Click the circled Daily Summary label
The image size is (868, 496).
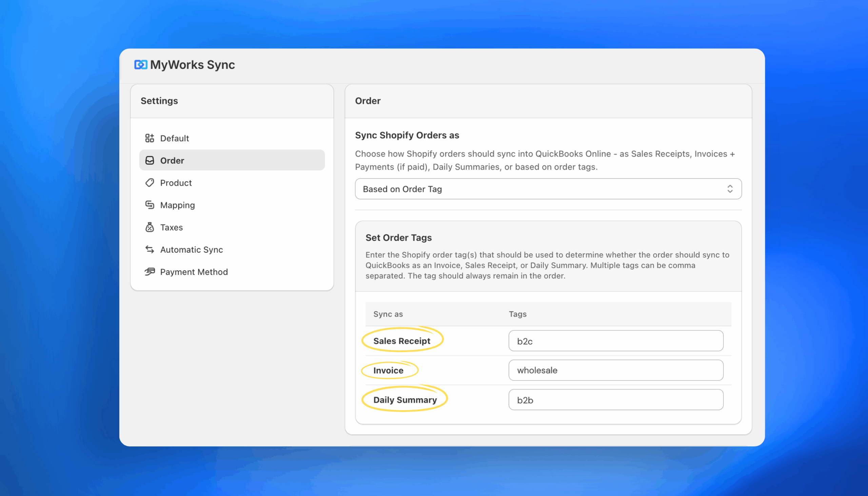pyautogui.click(x=405, y=400)
